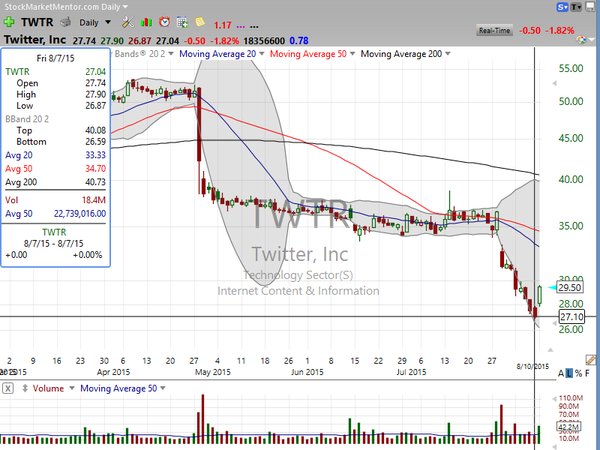Click 8/10/2015 date label on time axis

[532, 367]
